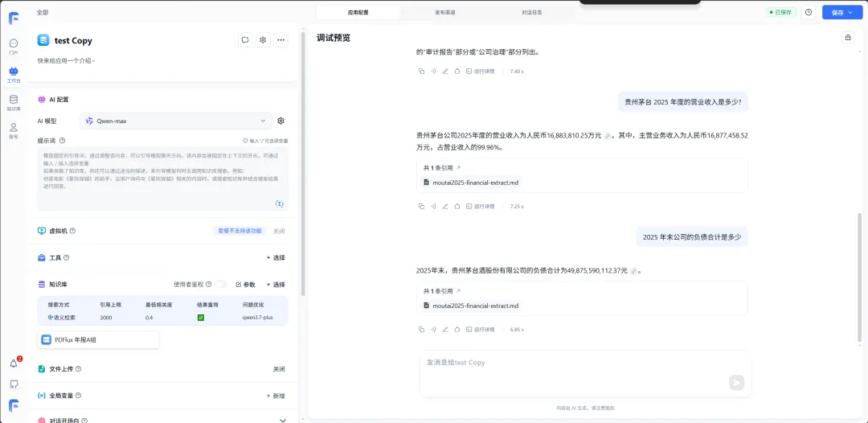Play audio for the 7.25 s answer
Image resolution: width=868 pixels, height=423 pixels.
433,206
